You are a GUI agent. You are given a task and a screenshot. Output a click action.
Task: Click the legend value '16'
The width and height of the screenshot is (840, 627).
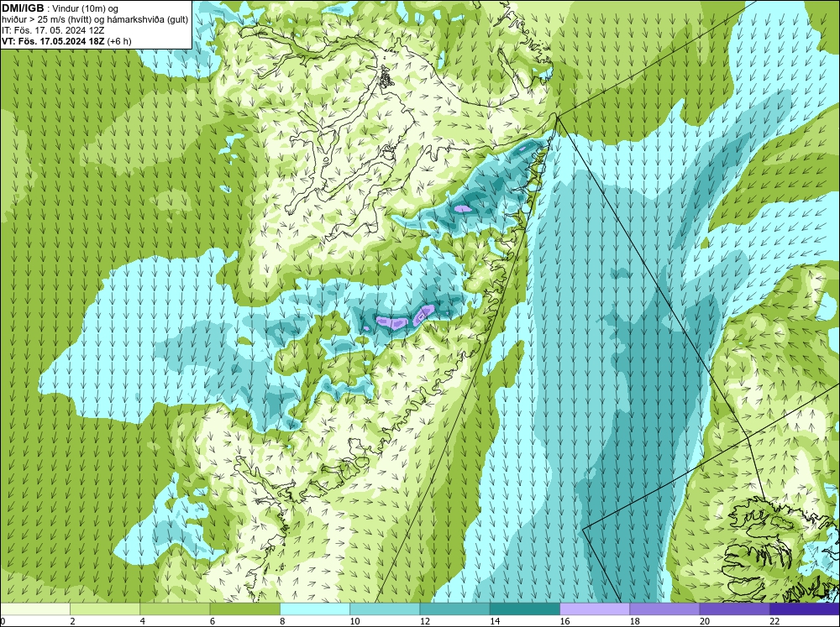point(564,621)
